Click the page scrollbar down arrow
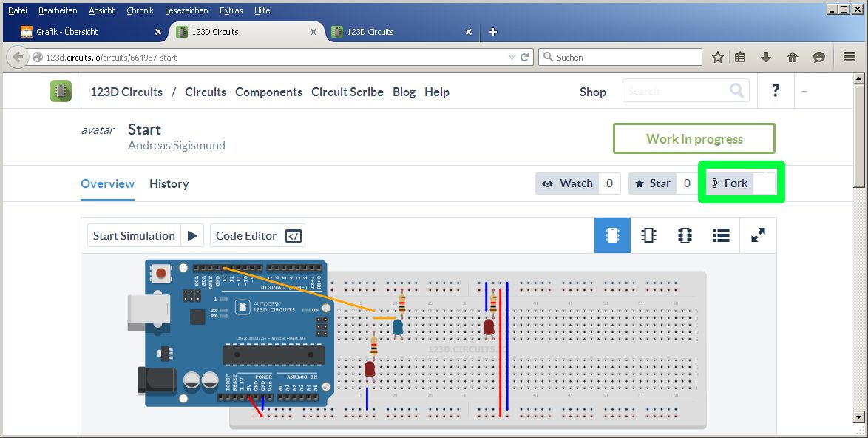Screen dimensions: 868x438 coord(858,417)
